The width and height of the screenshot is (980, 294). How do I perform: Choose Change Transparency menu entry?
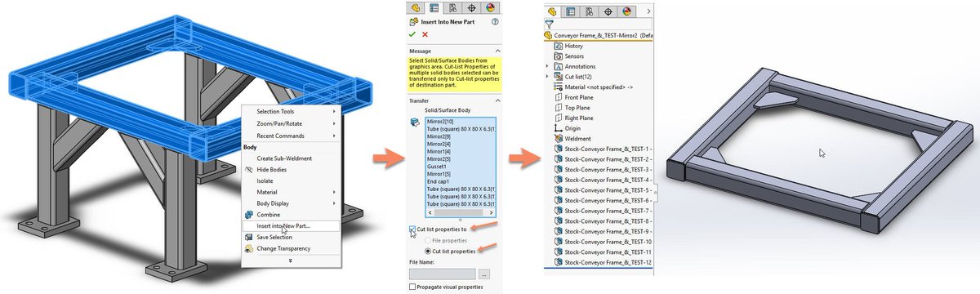coord(283,248)
